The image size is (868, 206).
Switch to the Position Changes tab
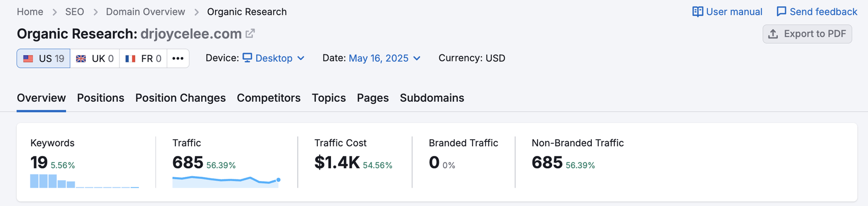pyautogui.click(x=181, y=98)
